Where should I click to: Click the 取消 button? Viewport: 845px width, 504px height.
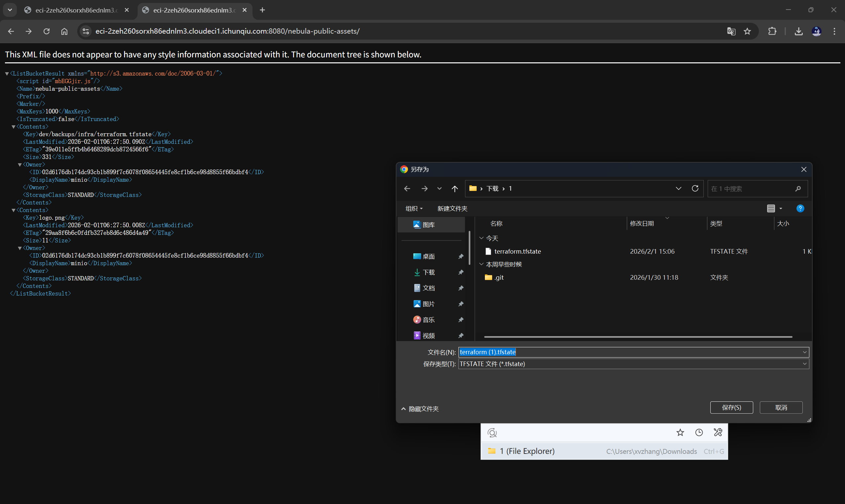coord(781,407)
